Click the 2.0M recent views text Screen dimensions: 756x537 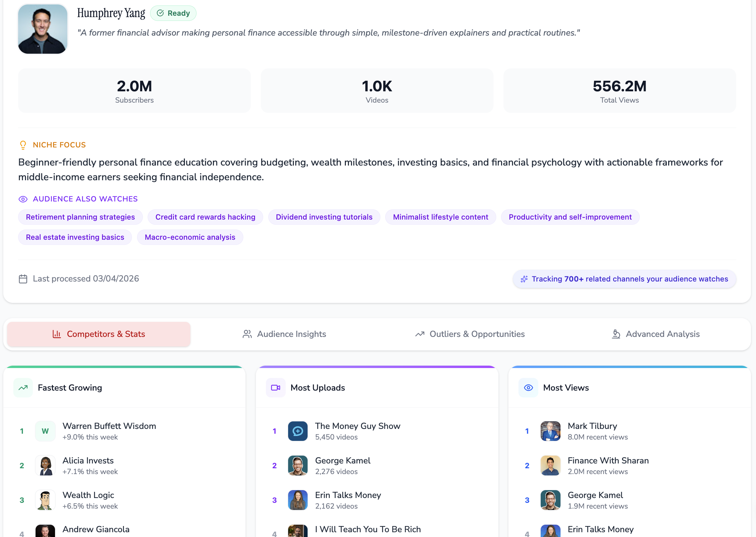click(x=598, y=472)
